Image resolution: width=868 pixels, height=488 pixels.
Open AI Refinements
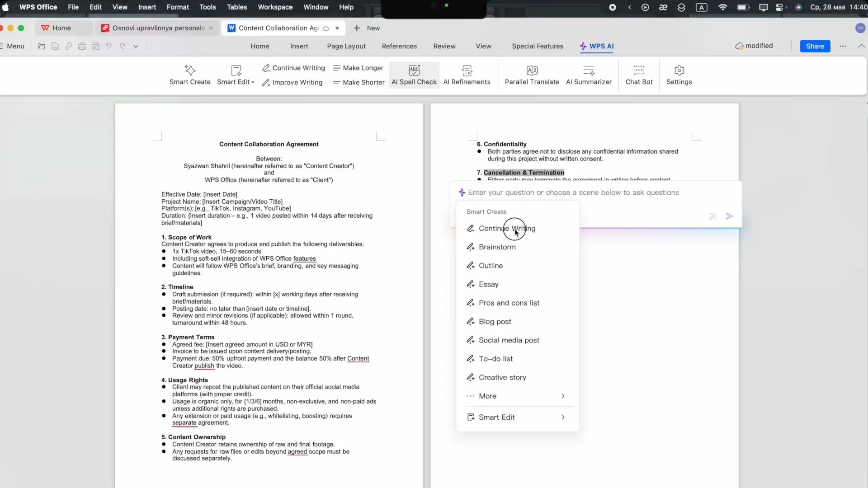[467, 75]
